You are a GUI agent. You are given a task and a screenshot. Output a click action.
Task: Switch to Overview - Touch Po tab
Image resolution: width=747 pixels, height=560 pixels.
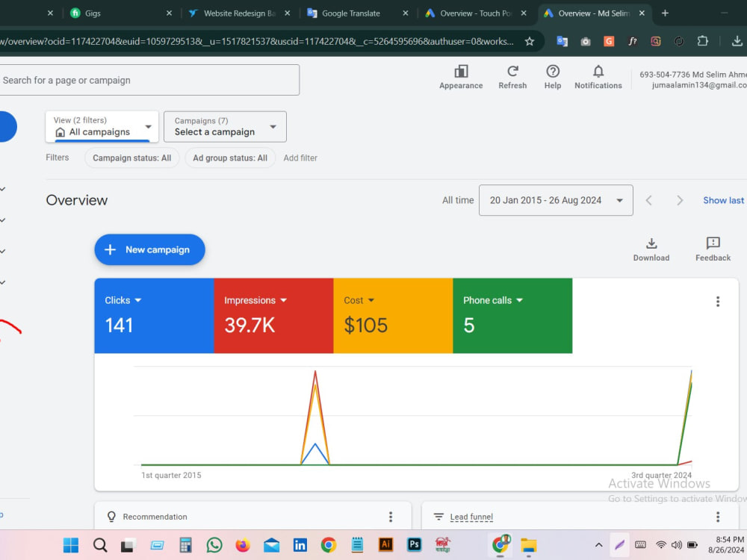[474, 13]
